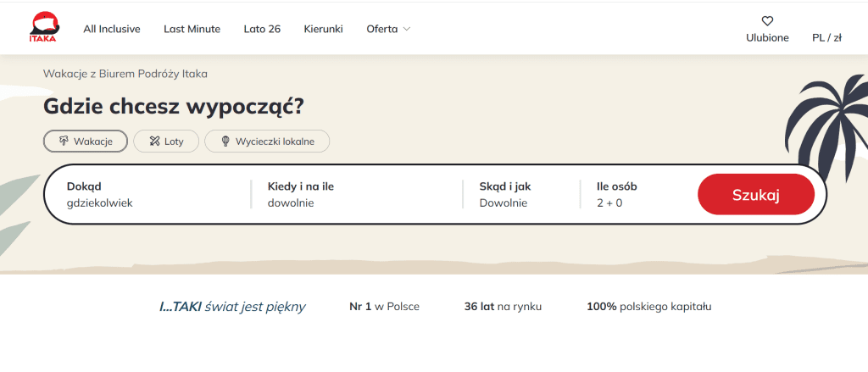868x372 pixels.
Task: Open favorites via the heart icon
Action: 767,21
